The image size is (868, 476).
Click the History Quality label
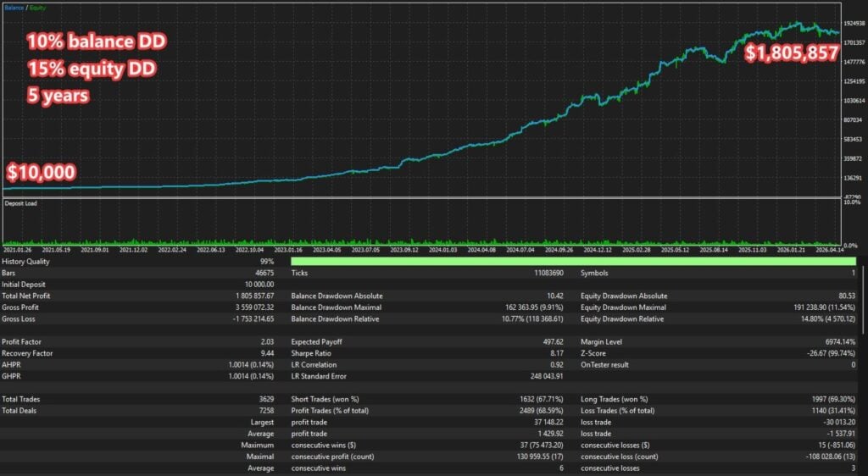tap(25, 262)
